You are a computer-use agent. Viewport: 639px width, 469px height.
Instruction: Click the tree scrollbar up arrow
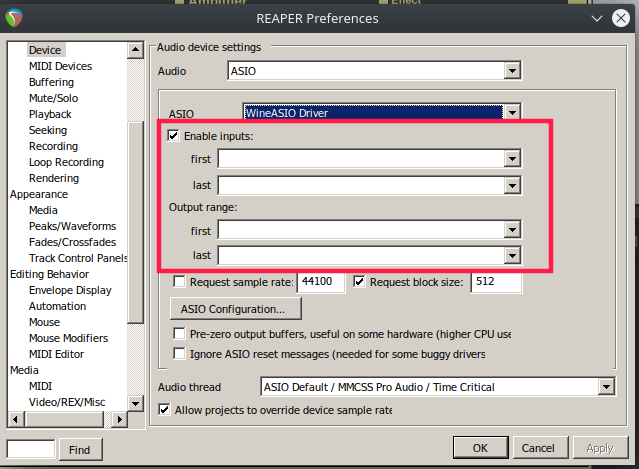pos(135,51)
